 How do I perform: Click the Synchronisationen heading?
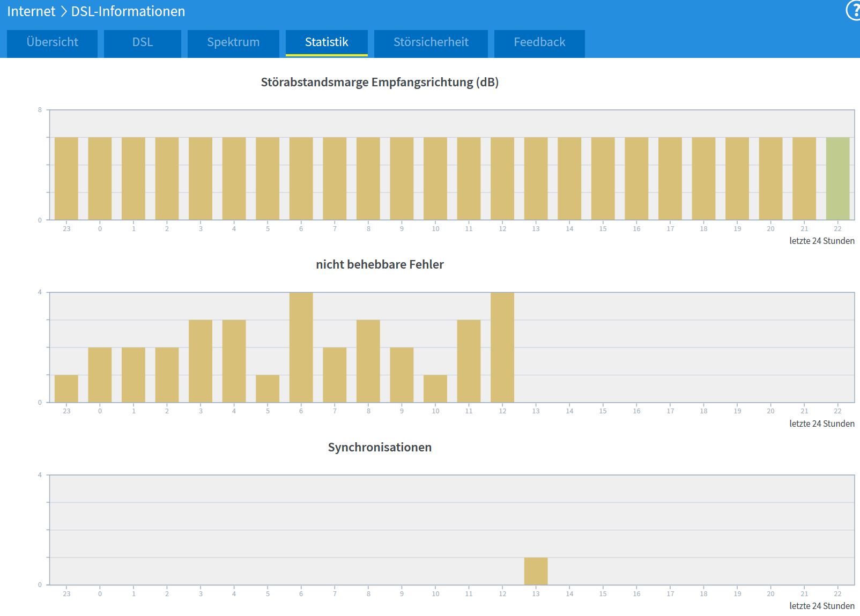click(x=380, y=447)
